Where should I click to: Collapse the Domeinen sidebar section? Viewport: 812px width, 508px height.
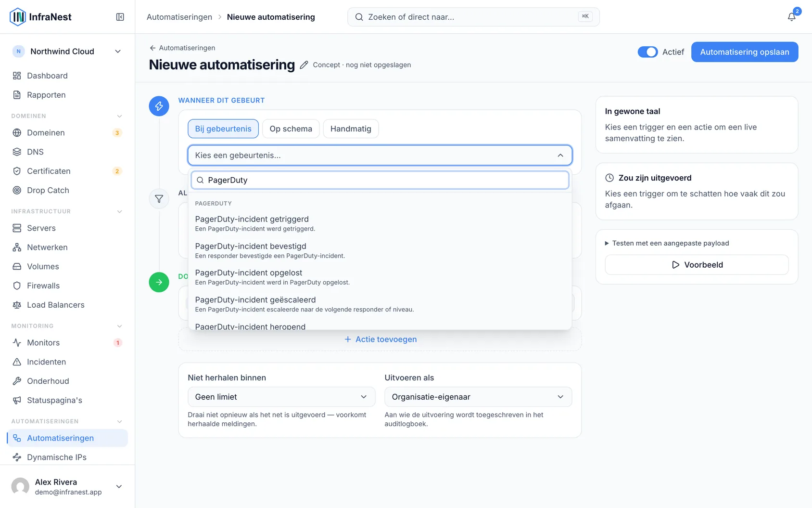[x=119, y=116]
